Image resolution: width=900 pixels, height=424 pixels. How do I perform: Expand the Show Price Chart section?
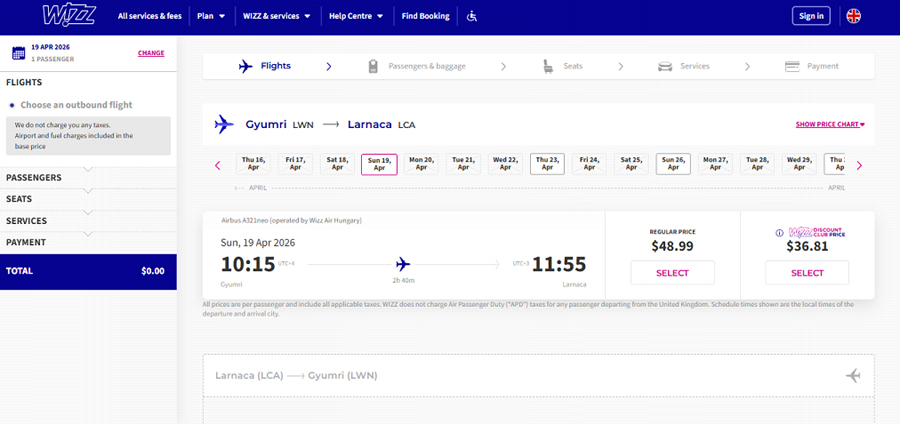coord(829,125)
